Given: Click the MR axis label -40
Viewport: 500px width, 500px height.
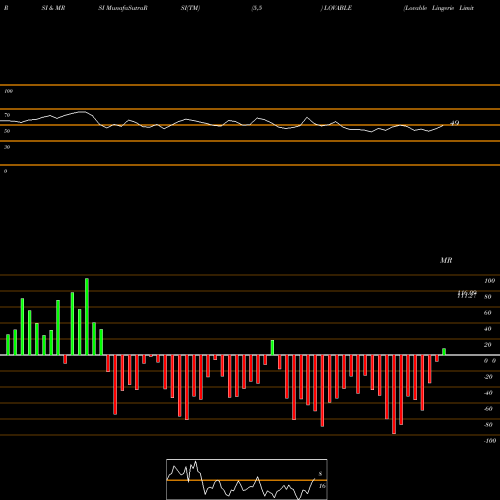Looking at the screenshot, I should tap(488, 393).
